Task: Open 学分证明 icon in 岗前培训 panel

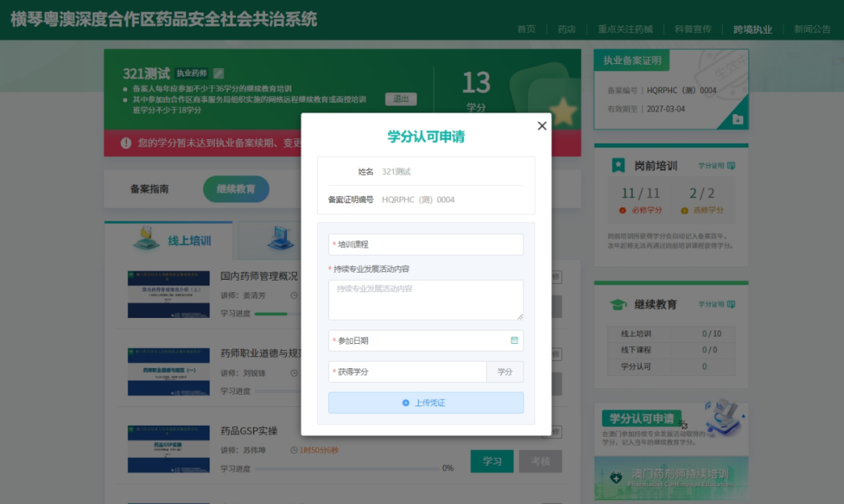Action: (730, 165)
